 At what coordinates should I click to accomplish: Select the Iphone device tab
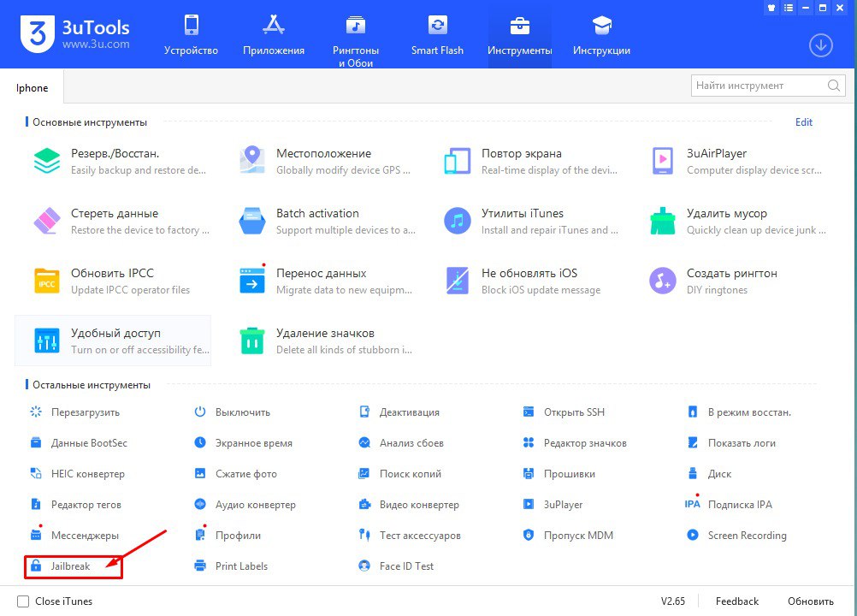point(33,87)
